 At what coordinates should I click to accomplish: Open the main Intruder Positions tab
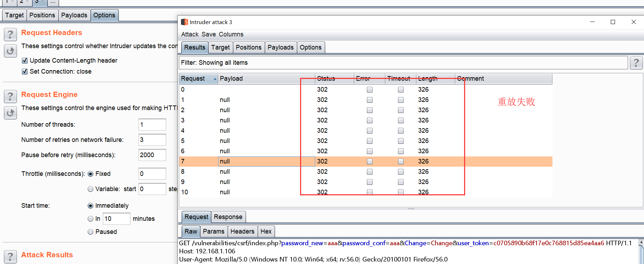pyautogui.click(x=42, y=15)
